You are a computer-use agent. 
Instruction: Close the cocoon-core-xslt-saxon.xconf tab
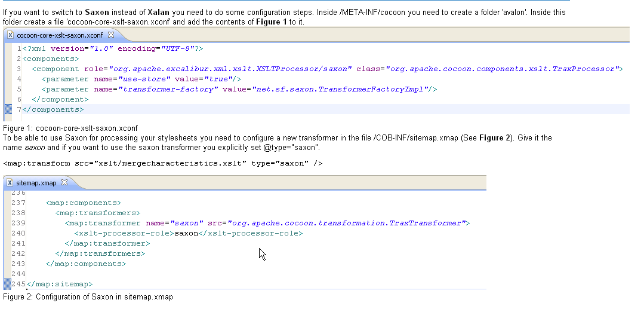tap(111, 35)
